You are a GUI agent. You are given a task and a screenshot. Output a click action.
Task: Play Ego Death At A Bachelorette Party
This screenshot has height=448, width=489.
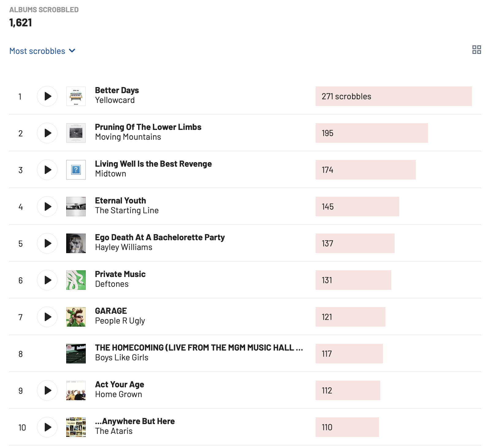point(47,243)
